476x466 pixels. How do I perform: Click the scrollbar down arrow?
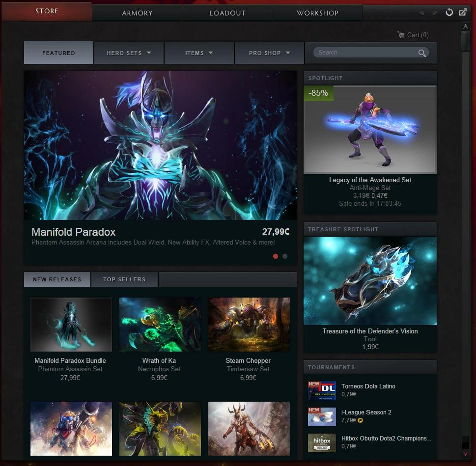point(465,454)
